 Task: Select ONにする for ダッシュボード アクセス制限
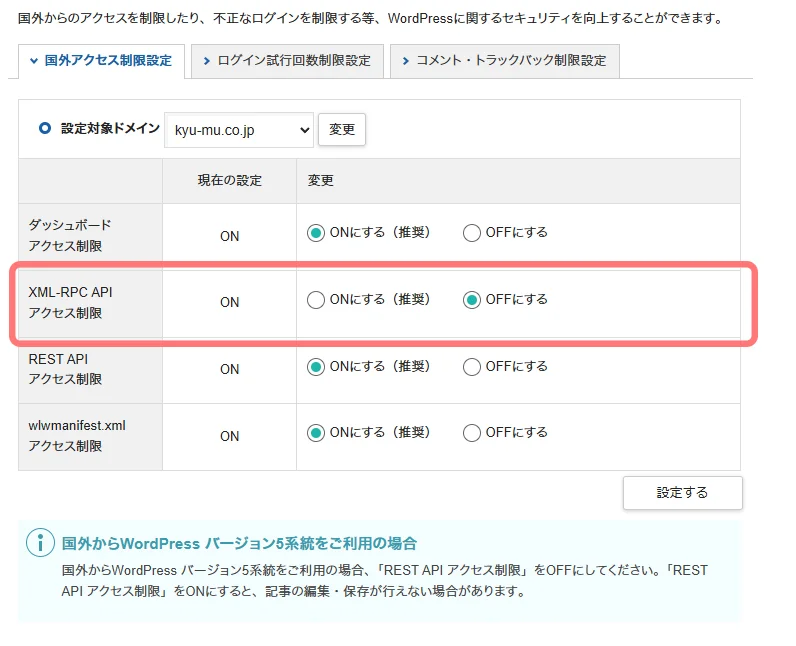click(316, 233)
